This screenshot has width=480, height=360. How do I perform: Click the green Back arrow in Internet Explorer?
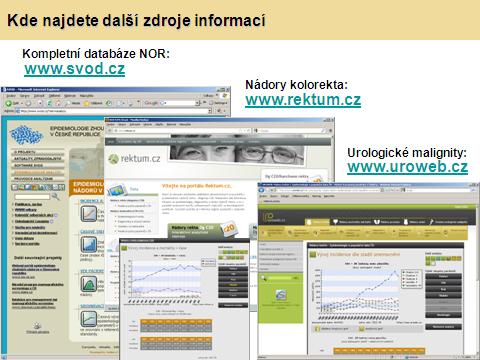[8, 103]
